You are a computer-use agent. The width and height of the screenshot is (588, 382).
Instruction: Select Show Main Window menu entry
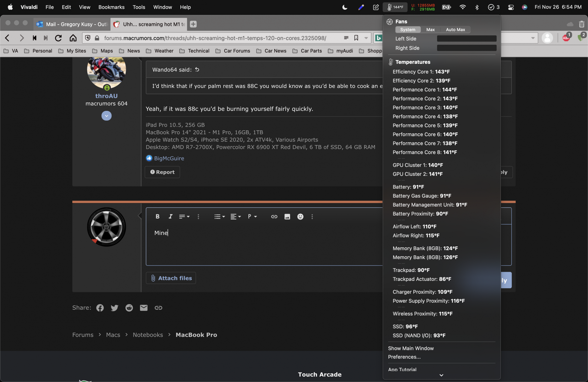point(411,348)
